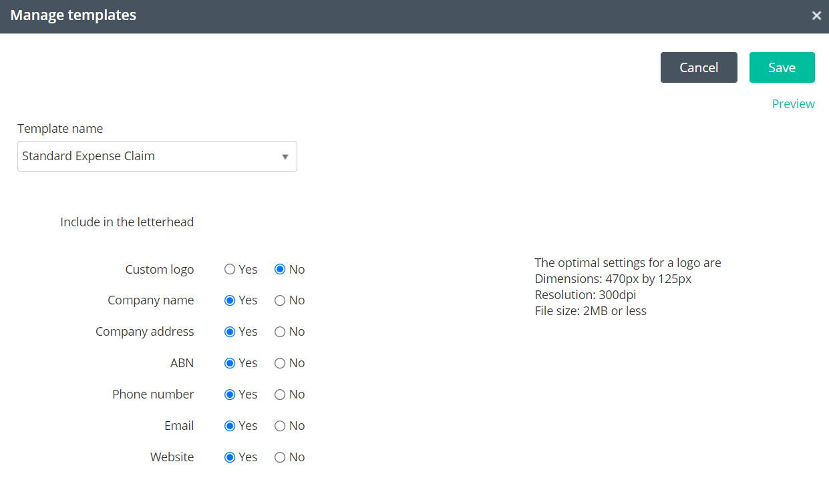Image resolution: width=829 pixels, height=504 pixels.
Task: Select Yes for Website
Action: click(x=230, y=457)
